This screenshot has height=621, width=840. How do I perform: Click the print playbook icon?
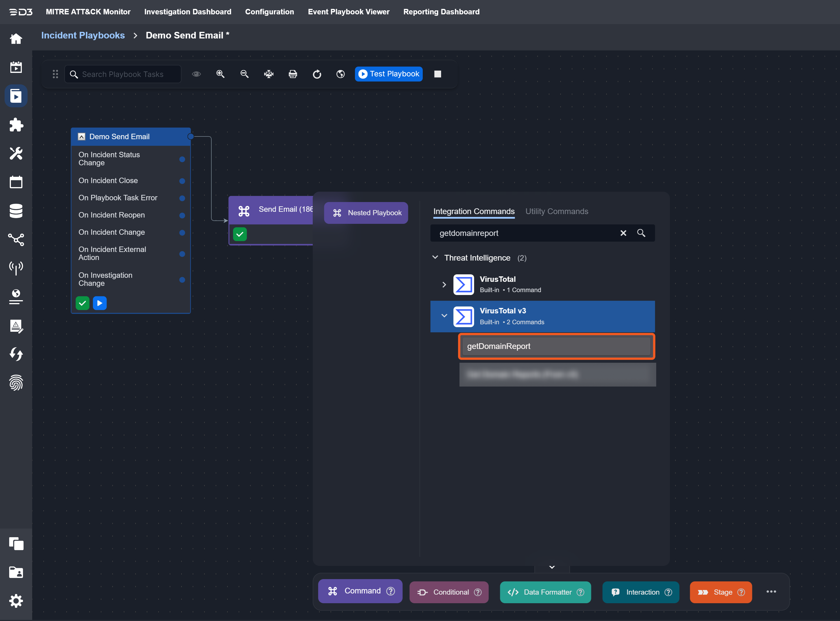293,74
